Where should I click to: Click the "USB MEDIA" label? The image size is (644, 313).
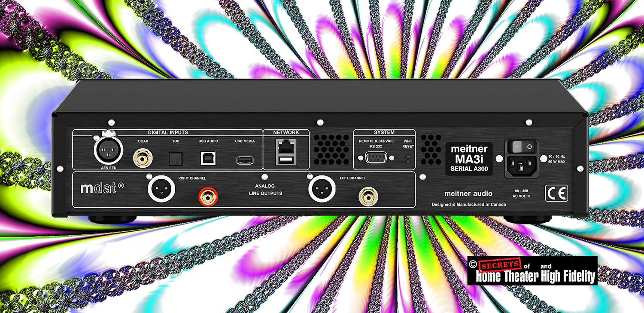pos(245,141)
